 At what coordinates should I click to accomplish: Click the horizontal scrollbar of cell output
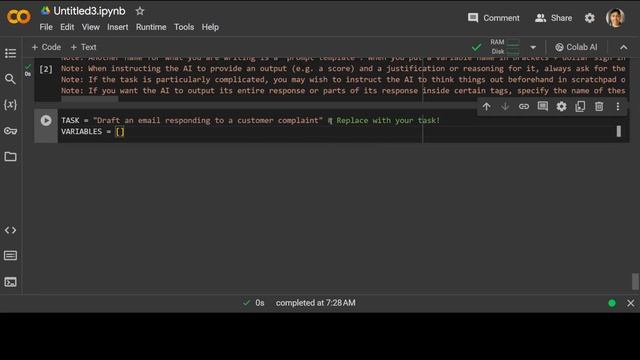[90, 99]
